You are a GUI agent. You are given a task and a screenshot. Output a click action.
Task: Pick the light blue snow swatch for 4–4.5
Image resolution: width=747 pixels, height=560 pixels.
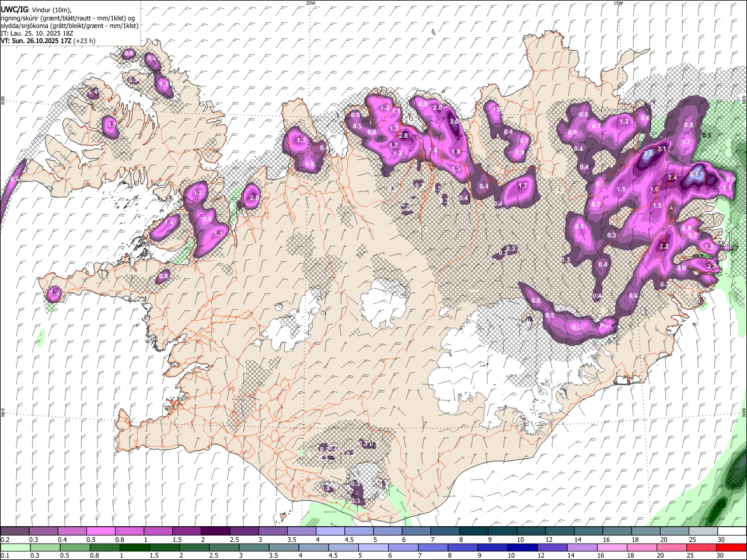(330, 531)
